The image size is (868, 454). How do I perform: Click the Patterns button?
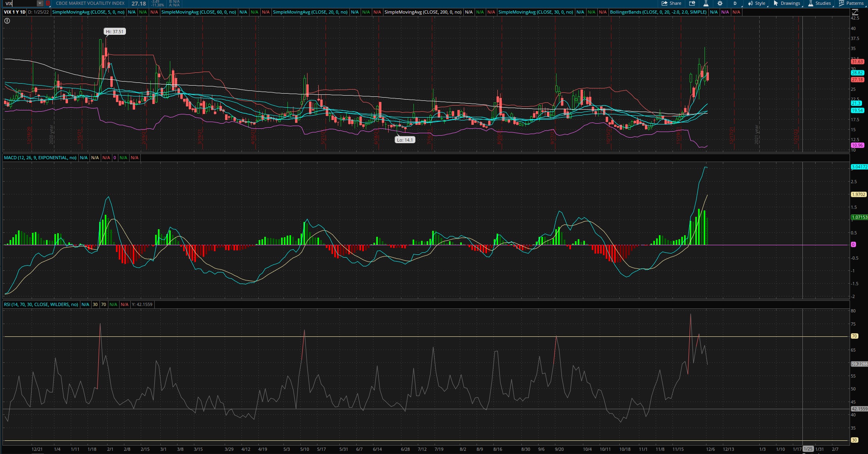click(x=851, y=3)
